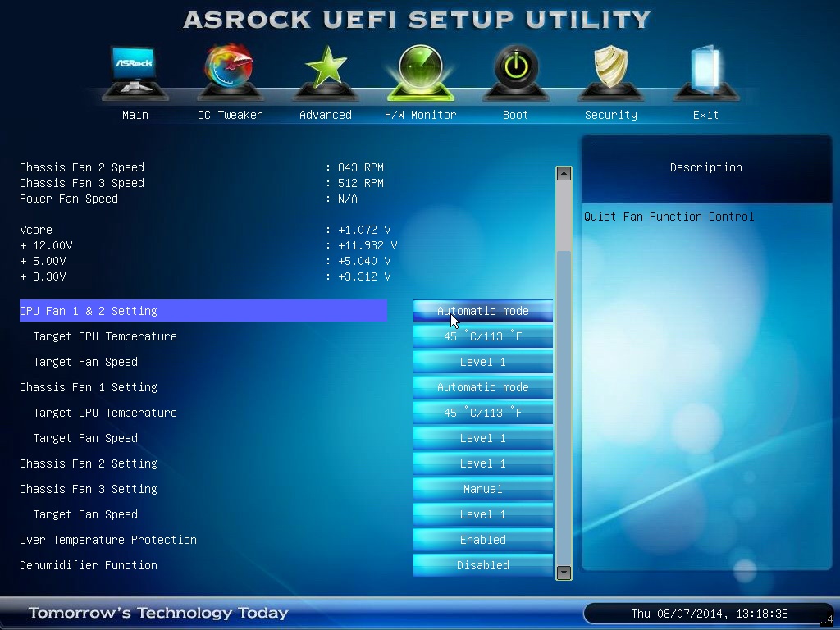Click the +1.072 V Vcore reading

point(364,230)
